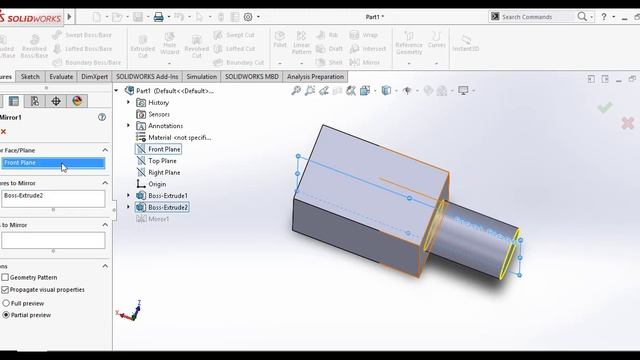Click the Instant3D tool
The image size is (640, 360).
pyautogui.click(x=466, y=42)
